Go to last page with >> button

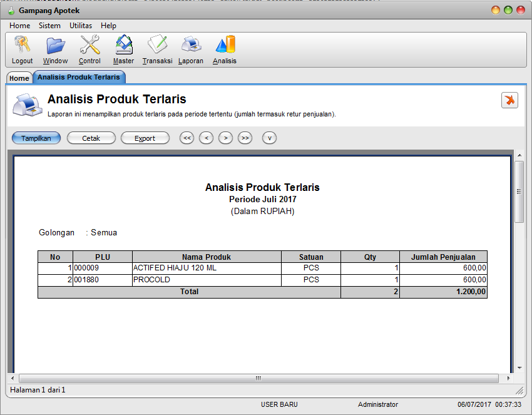pos(245,138)
